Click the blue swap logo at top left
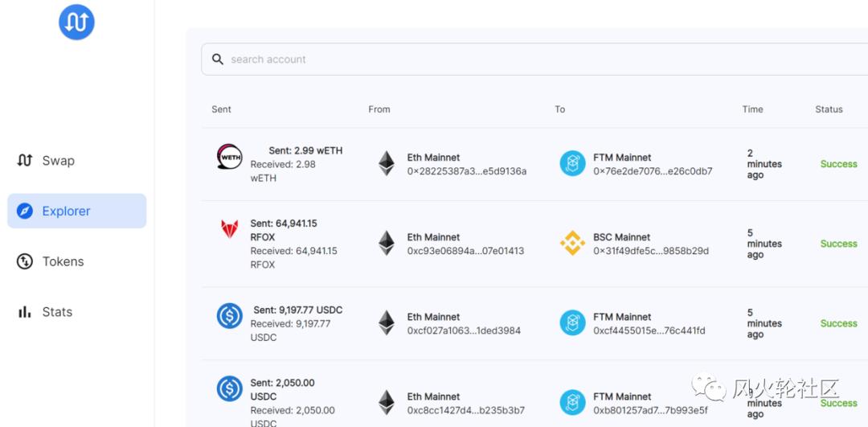This screenshot has width=868, height=427. point(76,23)
